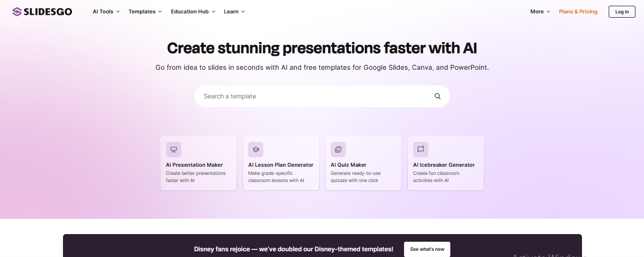Open AI Presentation Maker card title

[x=194, y=165]
